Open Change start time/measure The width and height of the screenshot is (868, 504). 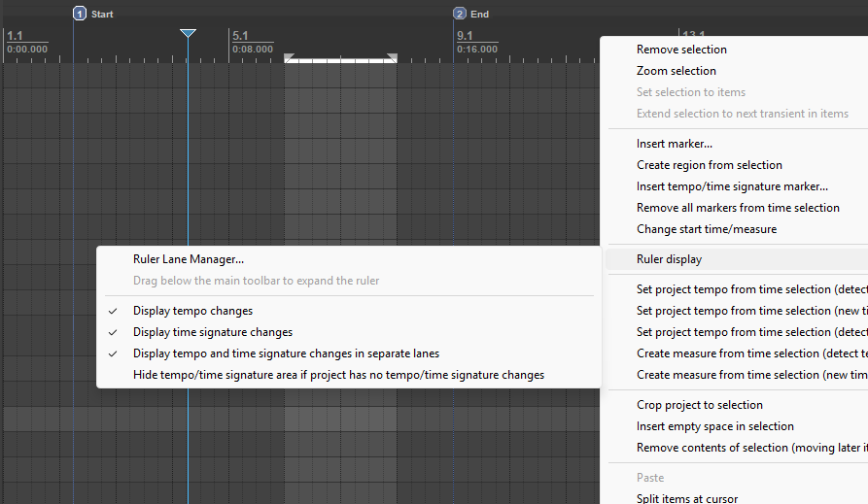point(706,229)
